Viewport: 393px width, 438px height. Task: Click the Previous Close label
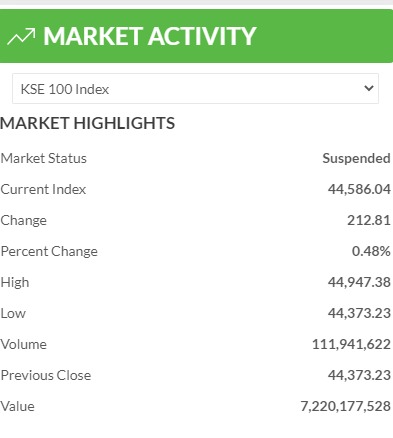click(x=46, y=375)
